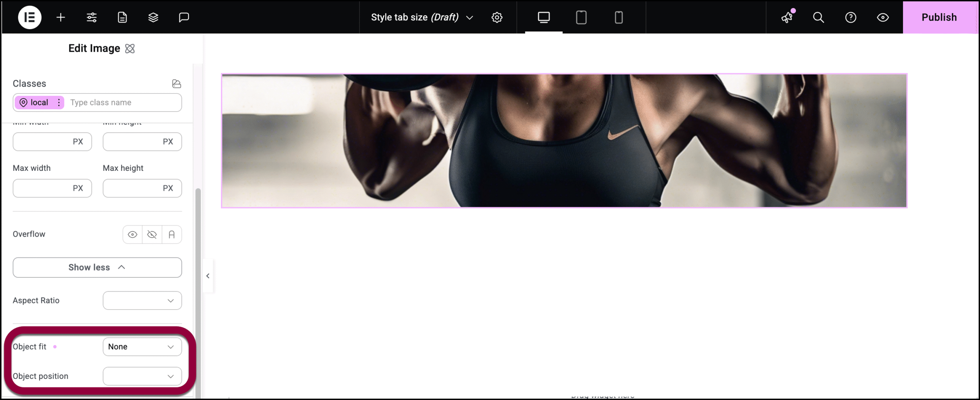The height and width of the screenshot is (400, 980).
Task: Open the Notes comment icon
Action: point(184,17)
